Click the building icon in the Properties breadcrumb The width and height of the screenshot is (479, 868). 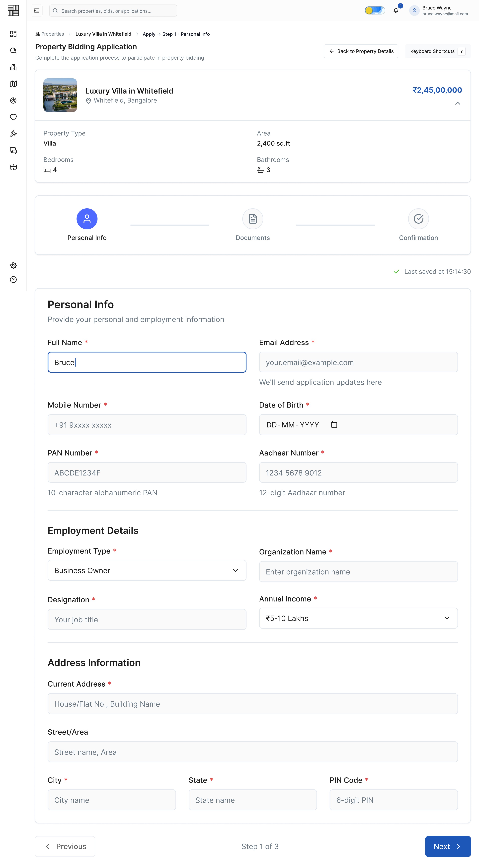(37, 34)
